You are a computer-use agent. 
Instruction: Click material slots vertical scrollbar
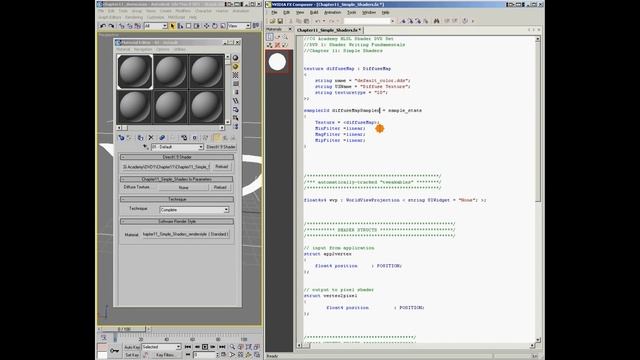228,89
